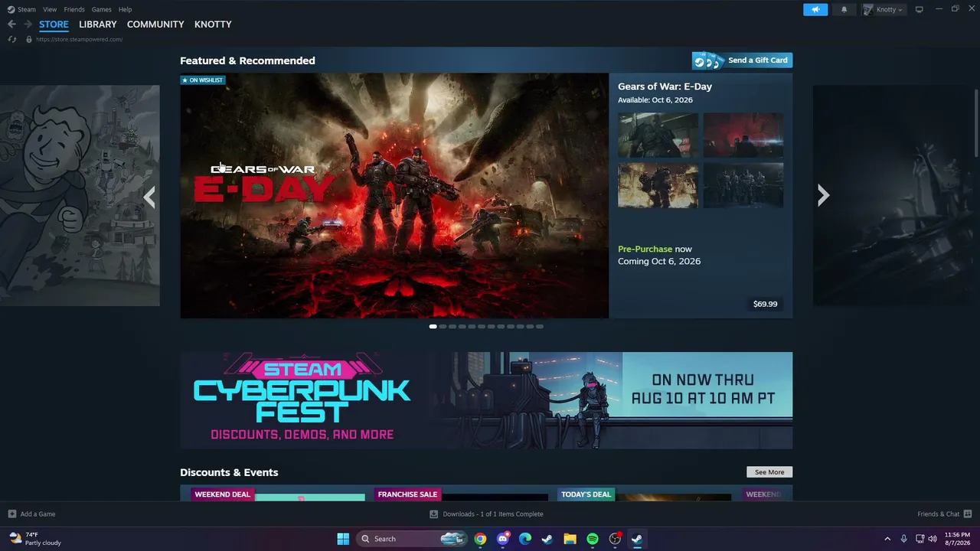Open the taskbar clock showing 11:56 PM
The height and width of the screenshot is (551, 980).
958,539
